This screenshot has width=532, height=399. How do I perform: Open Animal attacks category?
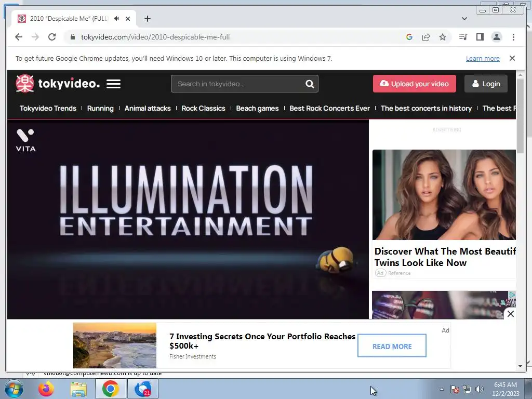(x=148, y=108)
